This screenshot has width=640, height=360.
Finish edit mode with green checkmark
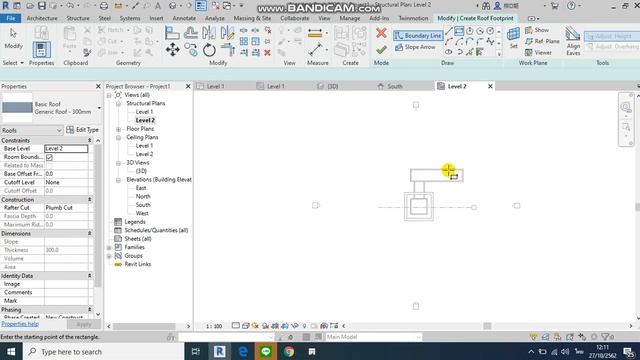tap(381, 50)
